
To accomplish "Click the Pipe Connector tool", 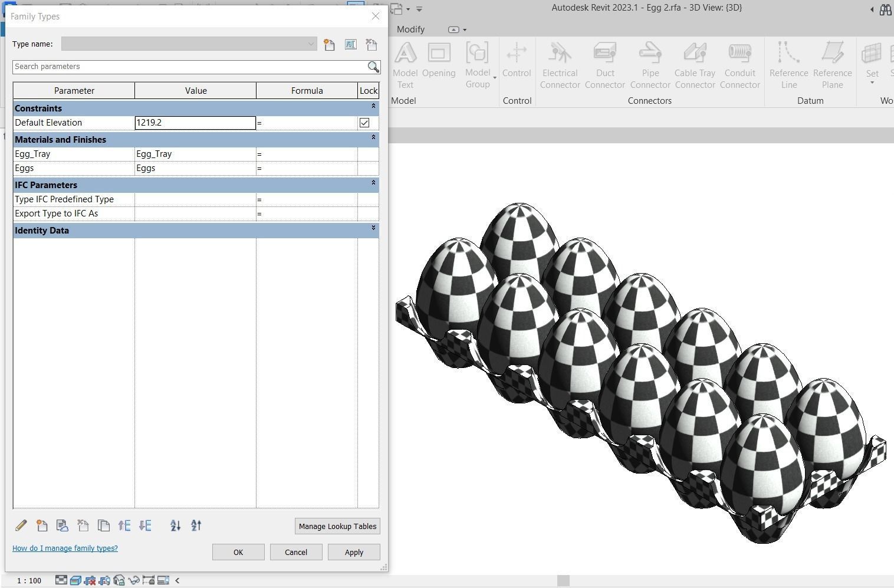I will (x=650, y=65).
